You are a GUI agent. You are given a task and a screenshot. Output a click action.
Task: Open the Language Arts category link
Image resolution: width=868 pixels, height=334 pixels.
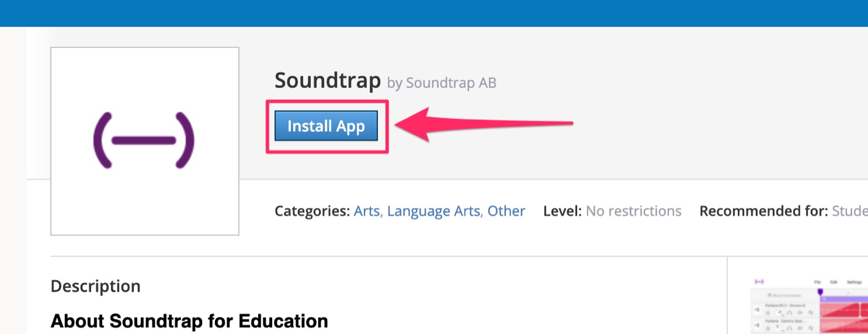pos(434,211)
